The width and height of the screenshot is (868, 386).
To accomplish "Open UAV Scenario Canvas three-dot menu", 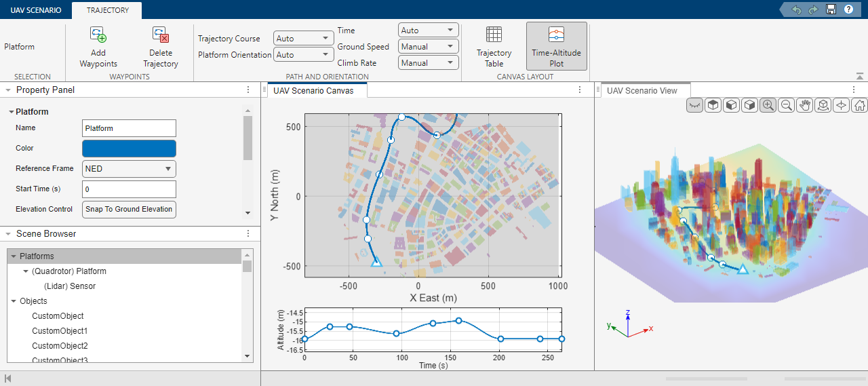I will click(x=580, y=90).
